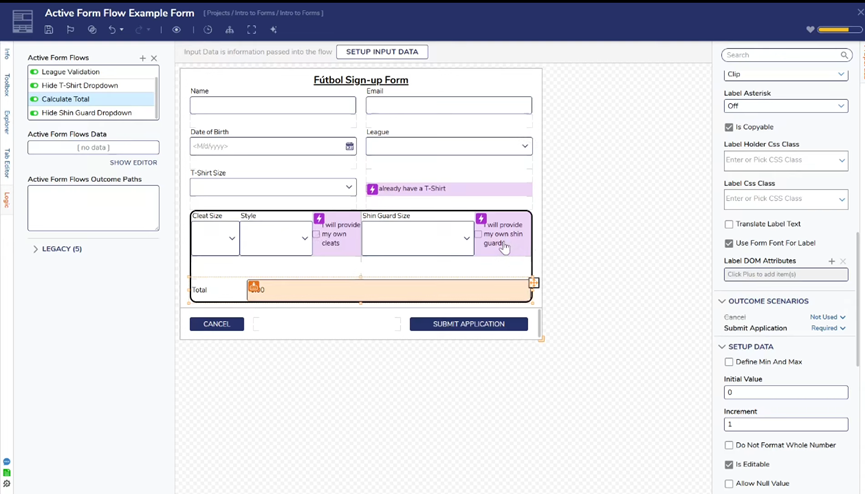The width and height of the screenshot is (865, 494).
Task: Toggle the League Validation flow switch
Action: coord(34,72)
